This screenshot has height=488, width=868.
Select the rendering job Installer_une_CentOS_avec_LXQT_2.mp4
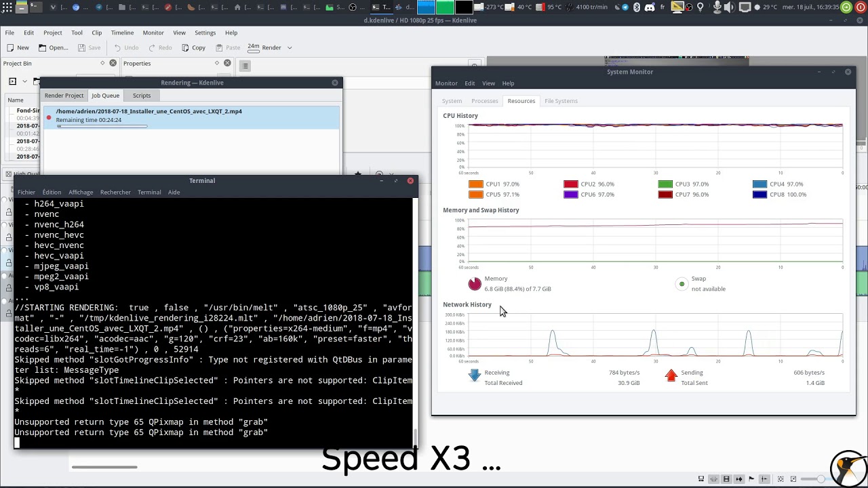click(191, 117)
